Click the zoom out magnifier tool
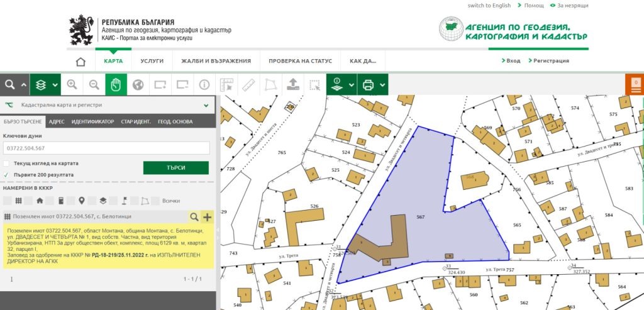644x310 pixels. (x=94, y=84)
